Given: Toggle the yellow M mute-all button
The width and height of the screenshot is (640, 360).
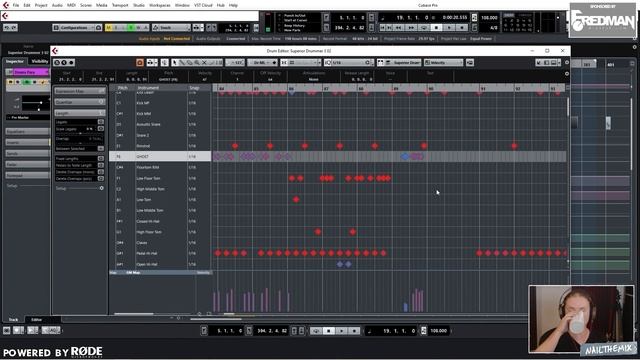Looking at the screenshot, I should pyautogui.click(x=109, y=28).
